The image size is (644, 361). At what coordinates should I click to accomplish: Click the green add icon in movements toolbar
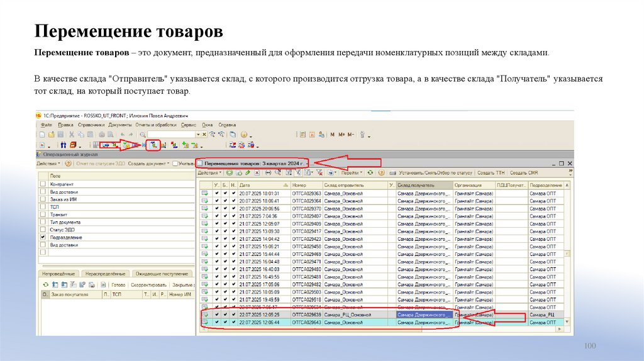[230, 173]
